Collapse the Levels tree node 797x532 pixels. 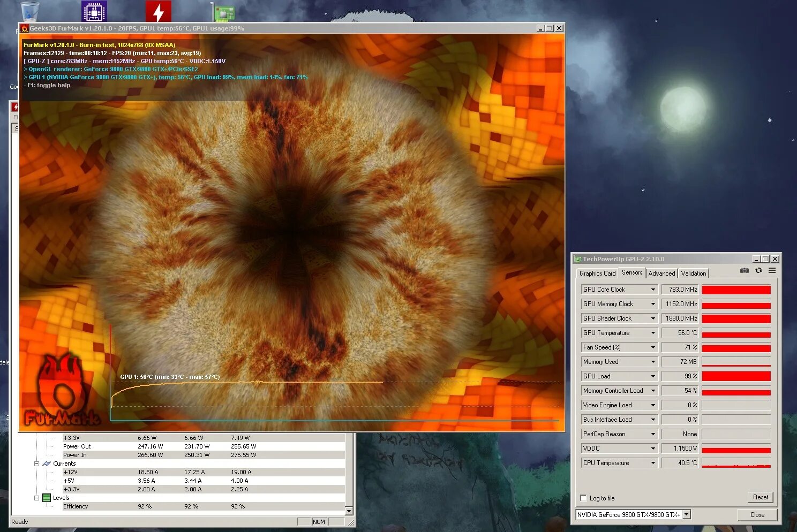point(37,498)
